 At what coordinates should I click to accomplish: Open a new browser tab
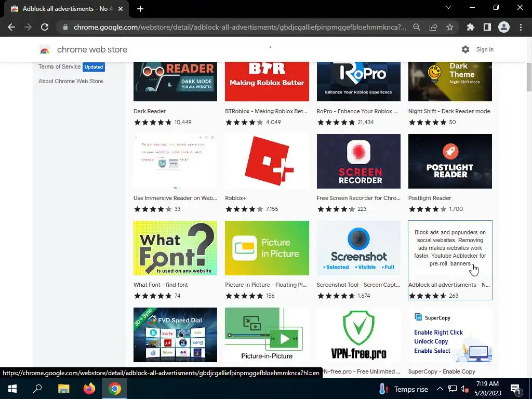140,9
